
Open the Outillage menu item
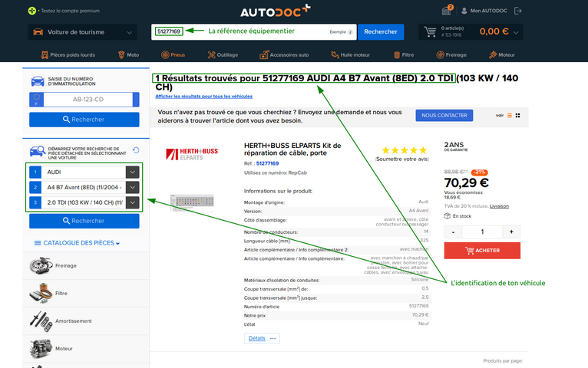click(x=223, y=54)
